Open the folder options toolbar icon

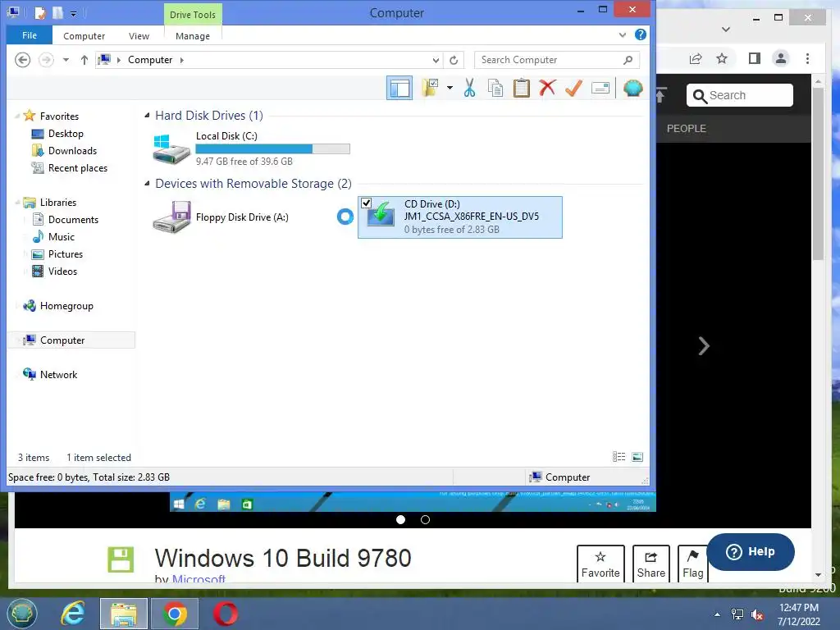coord(430,88)
